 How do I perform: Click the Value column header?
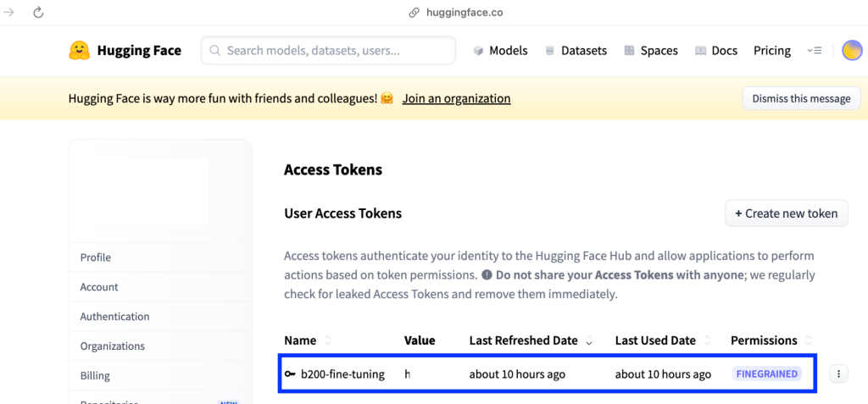point(420,340)
